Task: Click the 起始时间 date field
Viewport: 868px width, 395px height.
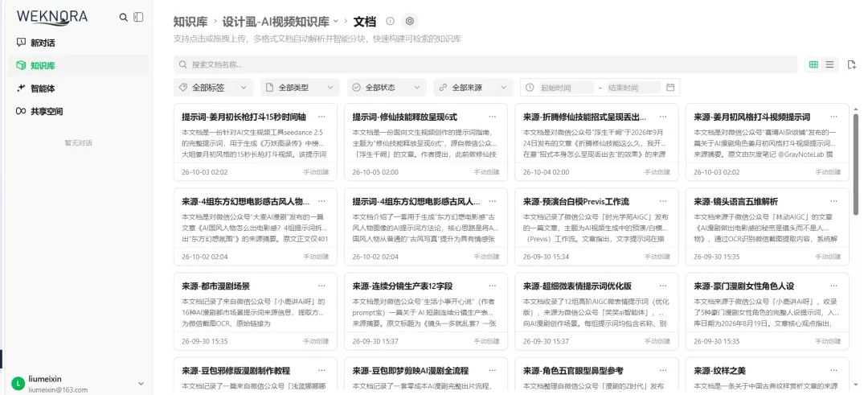Action: tap(567, 88)
